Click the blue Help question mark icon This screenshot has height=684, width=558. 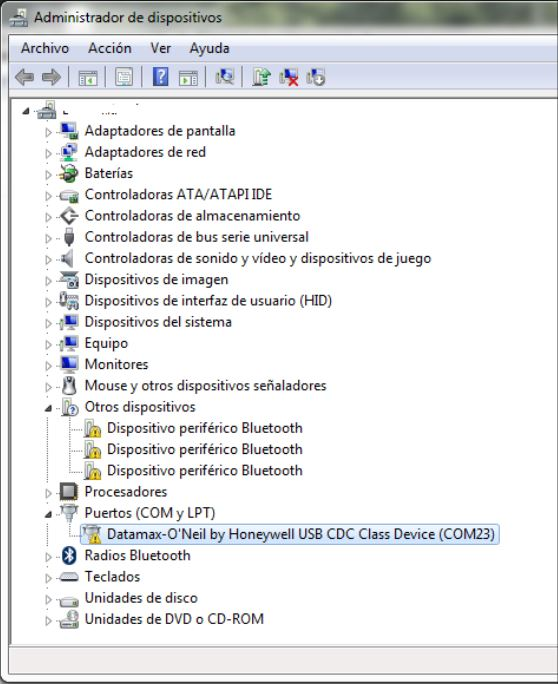(x=161, y=77)
